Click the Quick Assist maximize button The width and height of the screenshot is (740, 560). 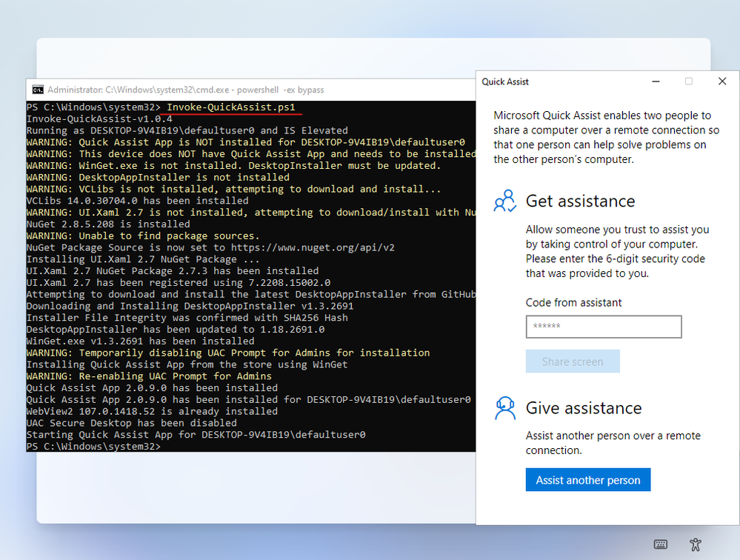689,81
